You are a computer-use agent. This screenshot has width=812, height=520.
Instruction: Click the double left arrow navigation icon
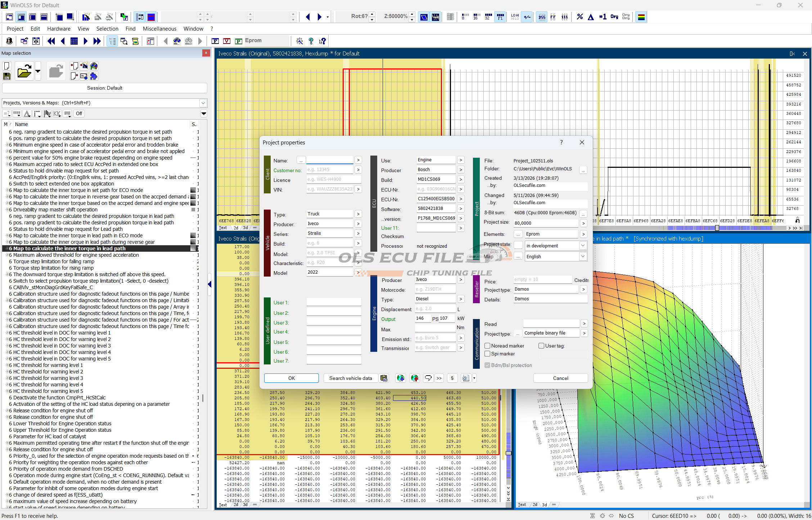(x=51, y=41)
